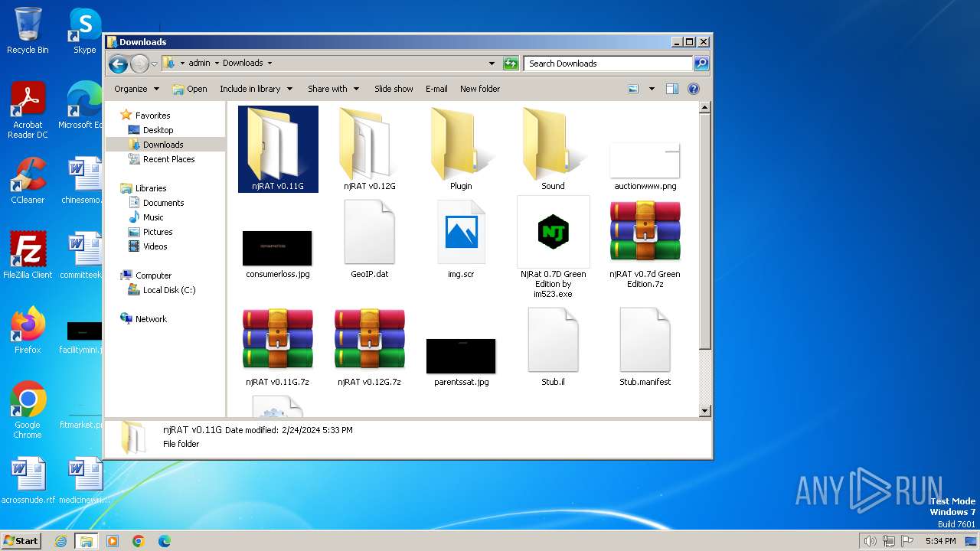Image resolution: width=980 pixels, height=551 pixels.
Task: Expand the Share with dropdown
Action: click(x=333, y=89)
